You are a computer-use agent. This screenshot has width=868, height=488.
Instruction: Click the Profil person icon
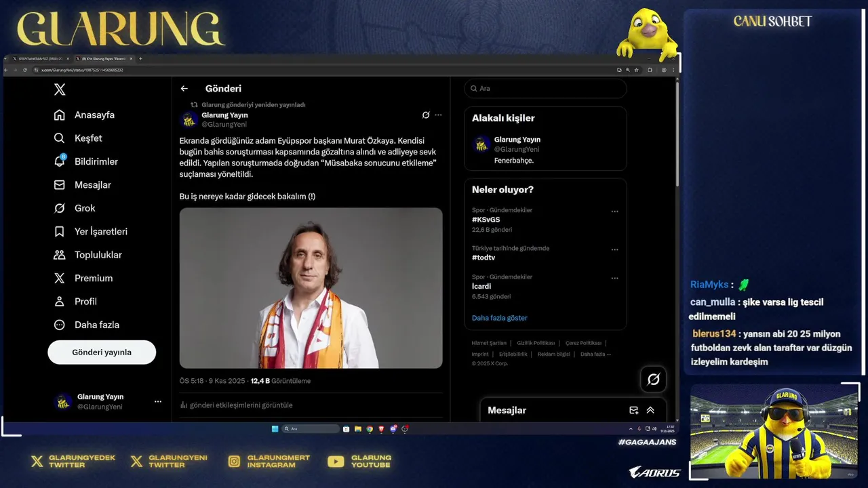60,302
